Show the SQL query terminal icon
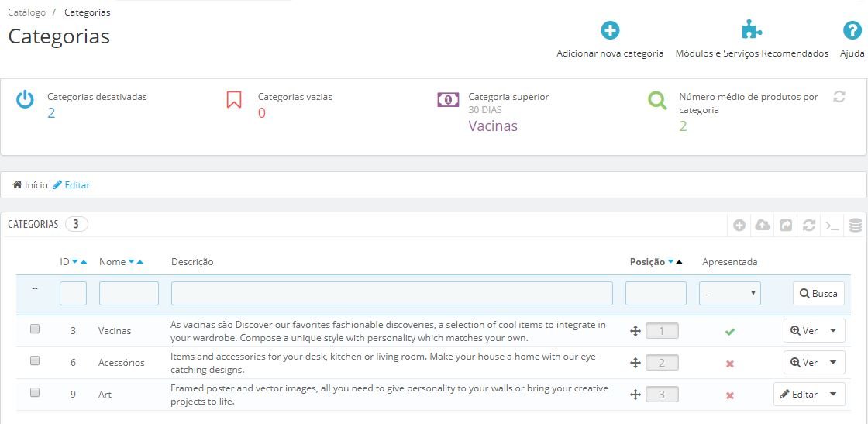Image resolution: width=868 pixels, height=424 pixels. click(x=832, y=225)
